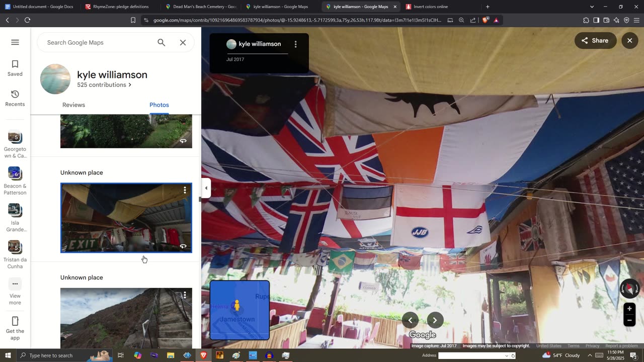Viewport: 644px width, 362px height.
Task: Open a new browser tab
Action: coord(488,7)
